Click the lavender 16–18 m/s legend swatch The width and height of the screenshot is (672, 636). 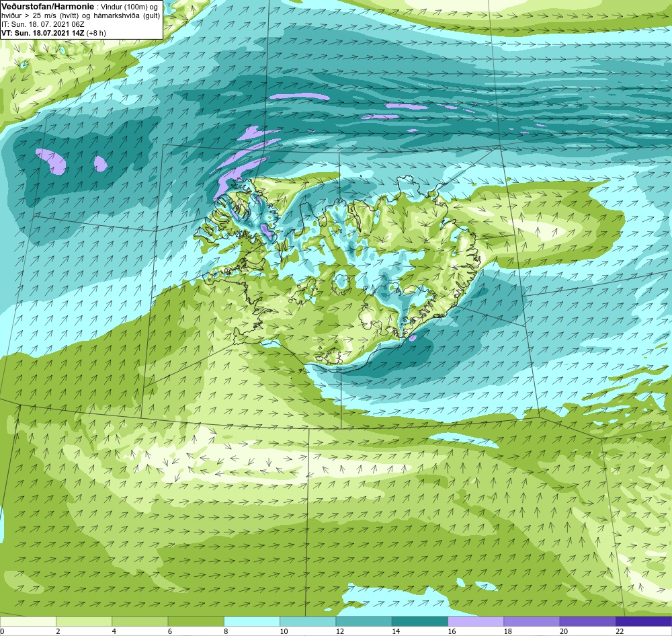476,621
